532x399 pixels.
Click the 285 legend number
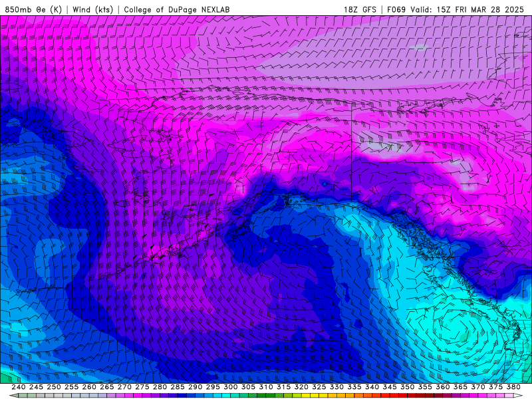coord(178,387)
